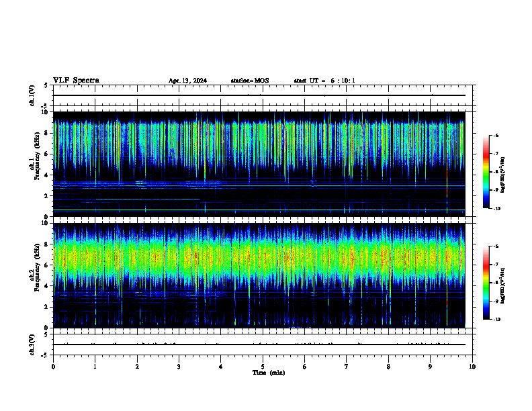Click the "-10" label on ch.1 color bar
The image size is (532, 411).
point(496,209)
